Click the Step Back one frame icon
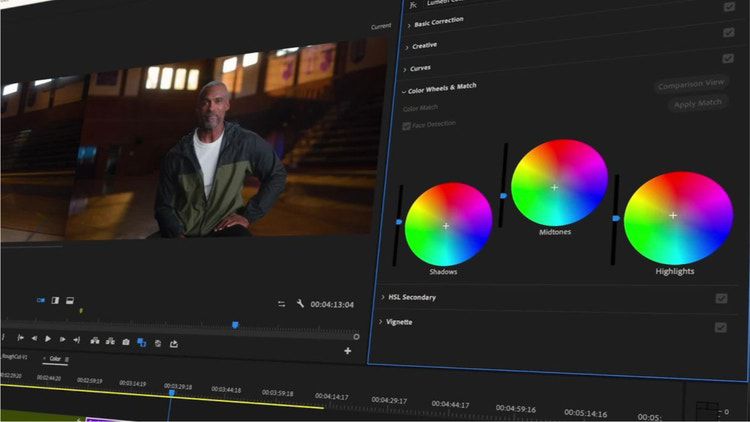Image resolution: width=750 pixels, height=422 pixels. coord(34,340)
